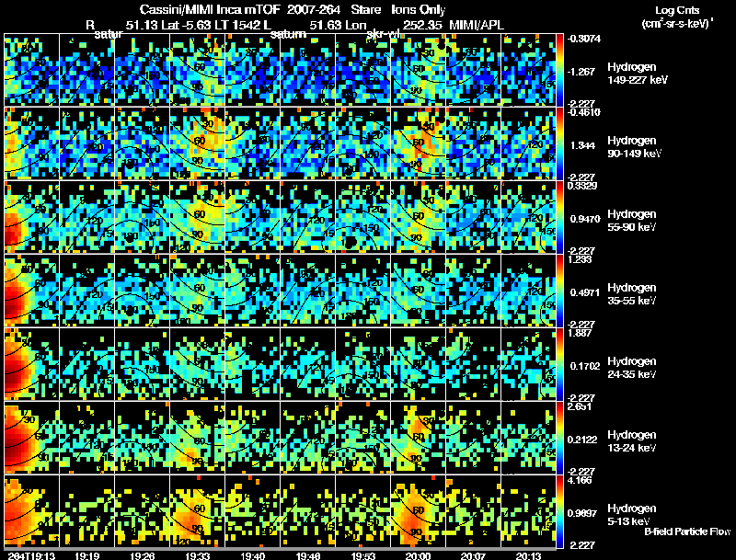Click the 'B-field Particle Flow' caption

(687, 531)
